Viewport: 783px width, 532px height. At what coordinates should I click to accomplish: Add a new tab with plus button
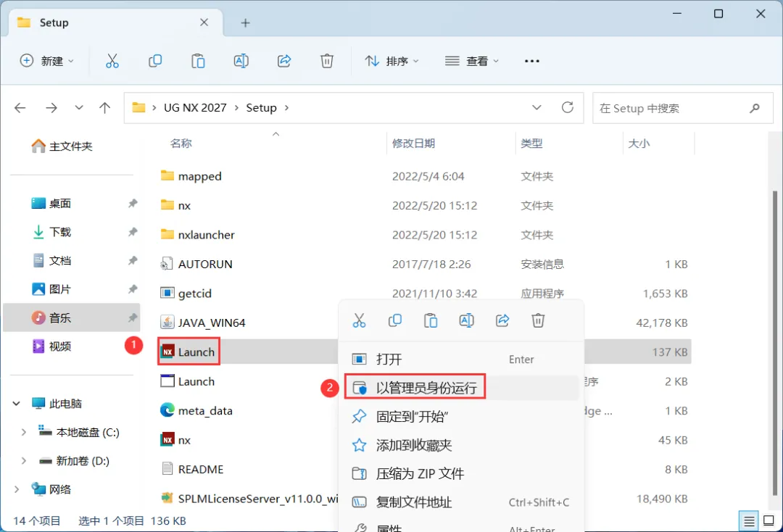(245, 23)
